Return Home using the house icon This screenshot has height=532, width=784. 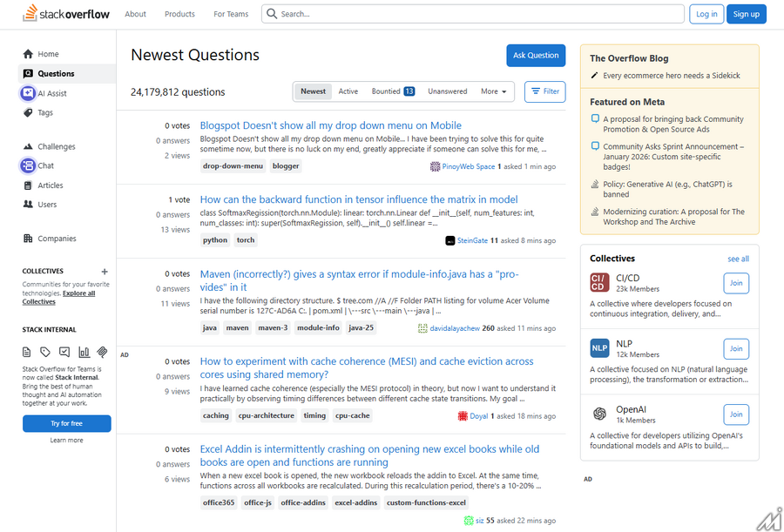point(42,53)
